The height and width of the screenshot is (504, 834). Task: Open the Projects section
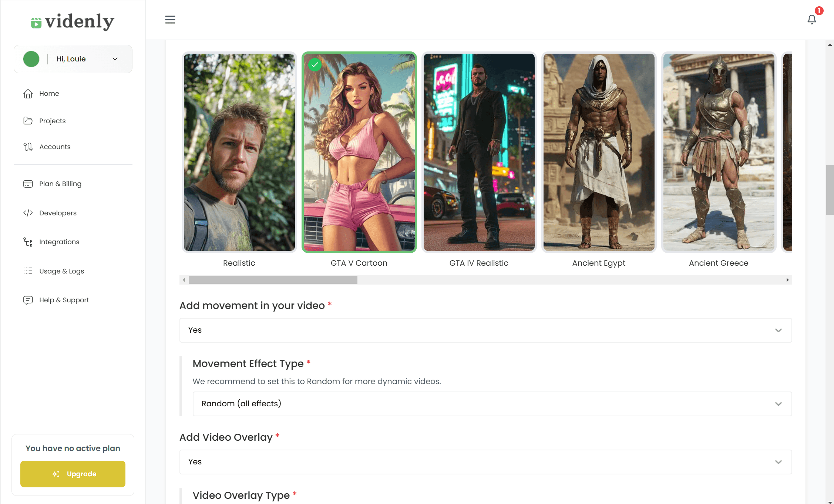[x=53, y=120]
